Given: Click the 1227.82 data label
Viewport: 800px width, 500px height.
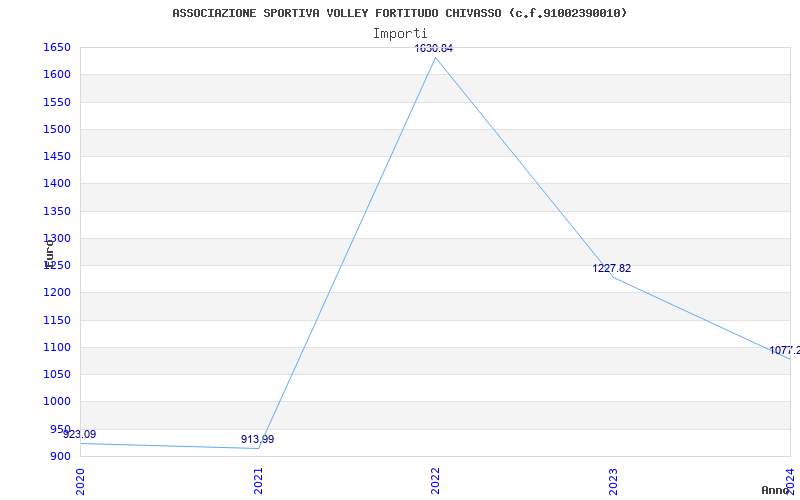Looking at the screenshot, I should point(611,268).
